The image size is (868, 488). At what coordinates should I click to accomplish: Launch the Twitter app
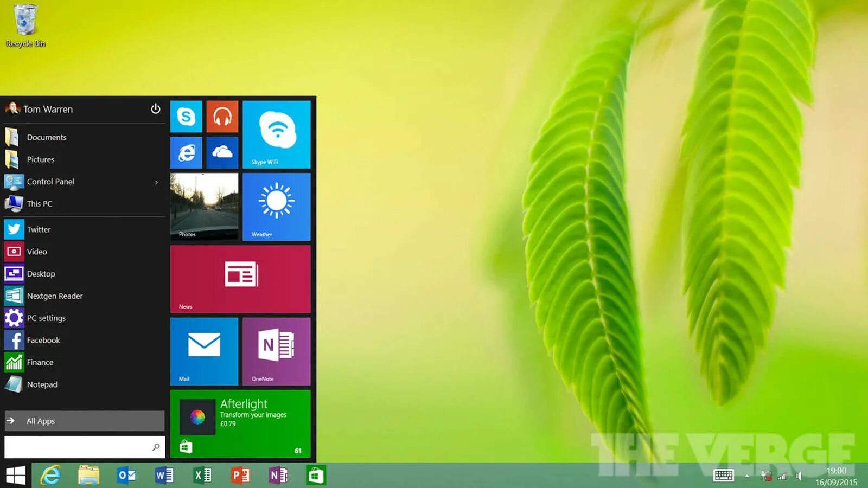84,229
